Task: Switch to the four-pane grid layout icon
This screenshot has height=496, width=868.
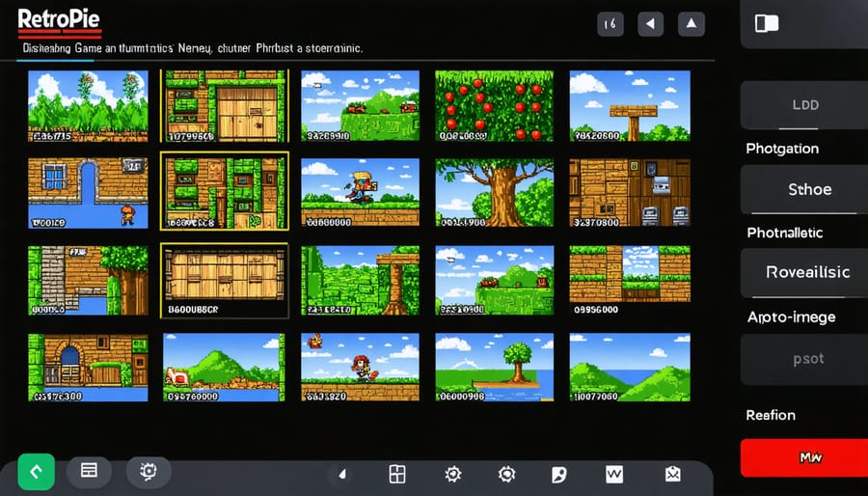Action: tap(397, 475)
